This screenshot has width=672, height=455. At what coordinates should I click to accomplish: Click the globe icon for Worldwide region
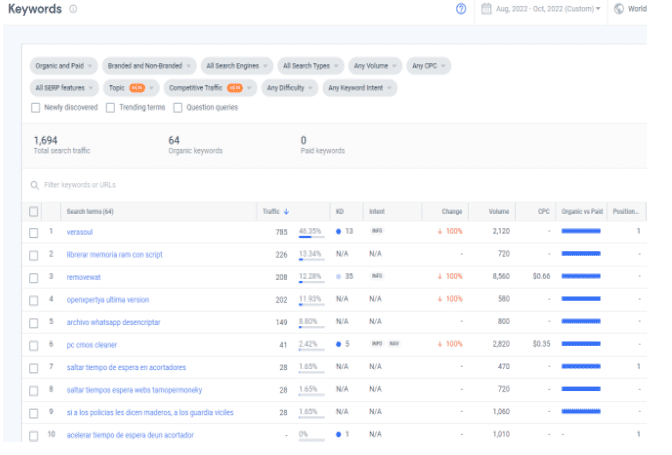(619, 9)
